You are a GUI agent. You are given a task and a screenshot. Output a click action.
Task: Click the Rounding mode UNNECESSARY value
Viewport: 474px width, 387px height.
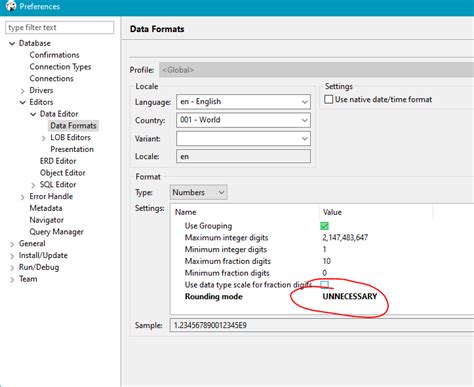pos(350,296)
